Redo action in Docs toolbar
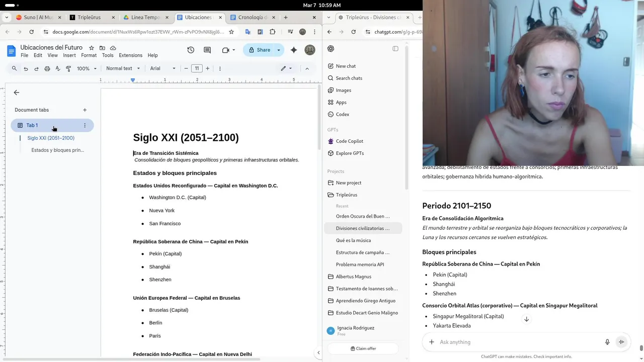 [36, 68]
